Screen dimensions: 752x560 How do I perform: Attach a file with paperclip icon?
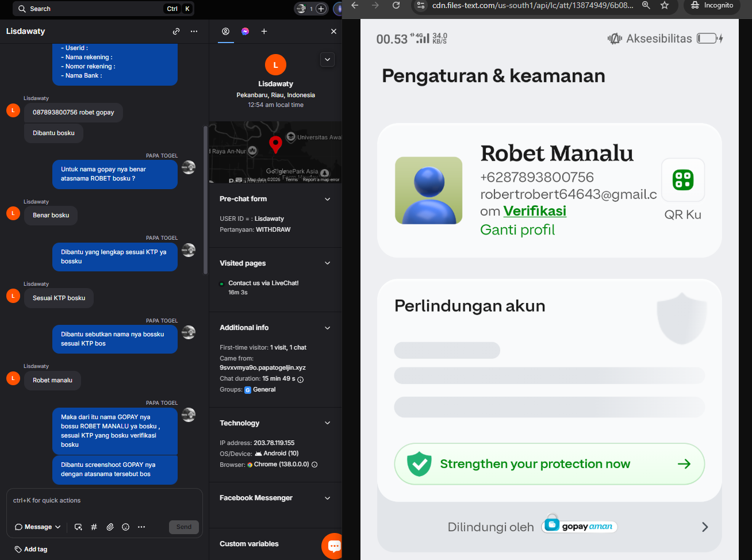110,527
